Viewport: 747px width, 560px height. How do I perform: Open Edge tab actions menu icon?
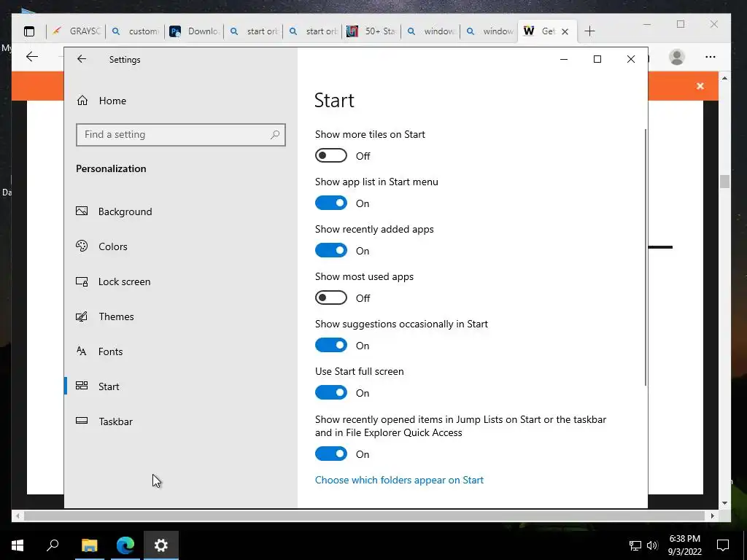[x=29, y=31]
